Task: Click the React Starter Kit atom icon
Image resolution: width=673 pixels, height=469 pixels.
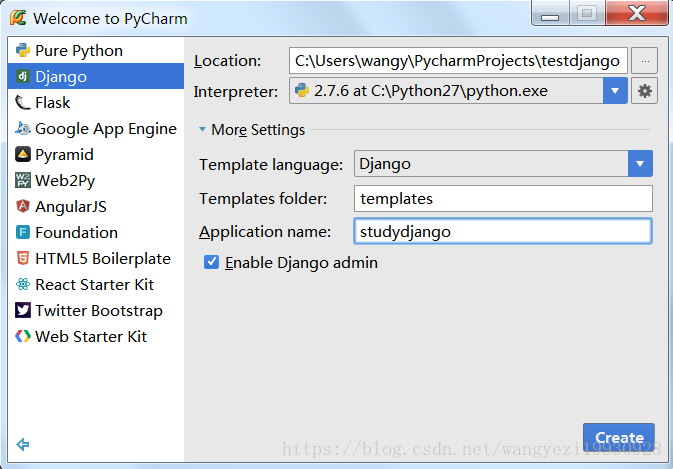Action: coord(22,284)
